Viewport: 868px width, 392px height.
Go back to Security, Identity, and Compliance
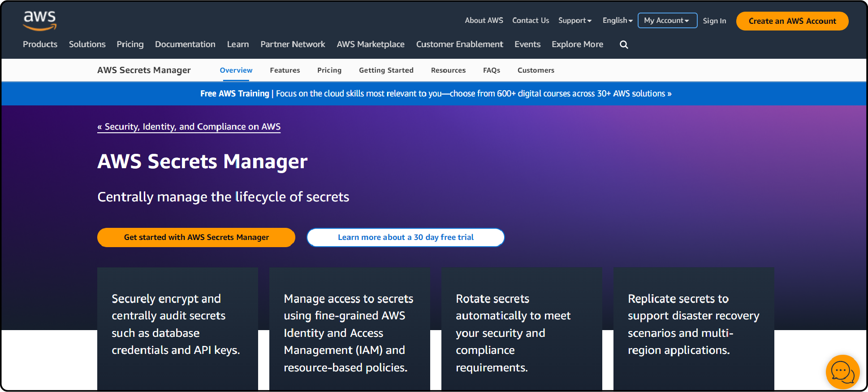[x=189, y=127]
